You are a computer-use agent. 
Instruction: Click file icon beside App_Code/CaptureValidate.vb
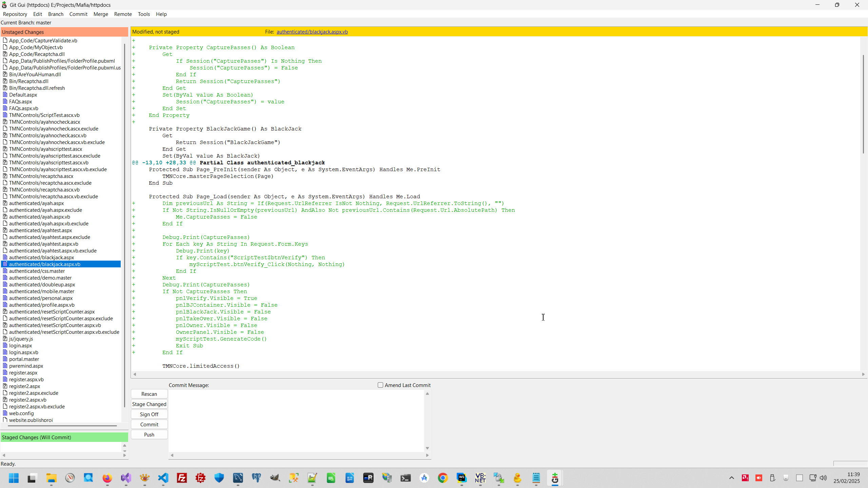[5, 40]
